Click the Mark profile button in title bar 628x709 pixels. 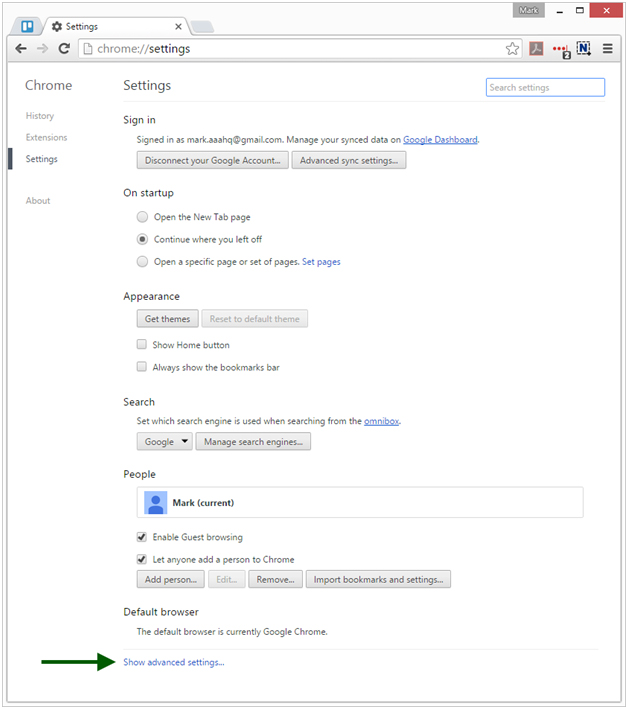click(x=529, y=10)
